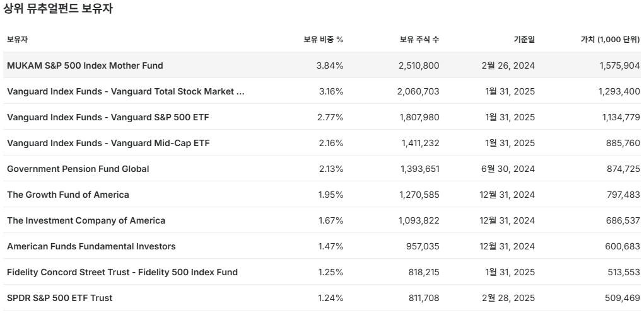Screen dimensions: 644x313
Task: Click share count 1,093,822
Action: click(419, 220)
